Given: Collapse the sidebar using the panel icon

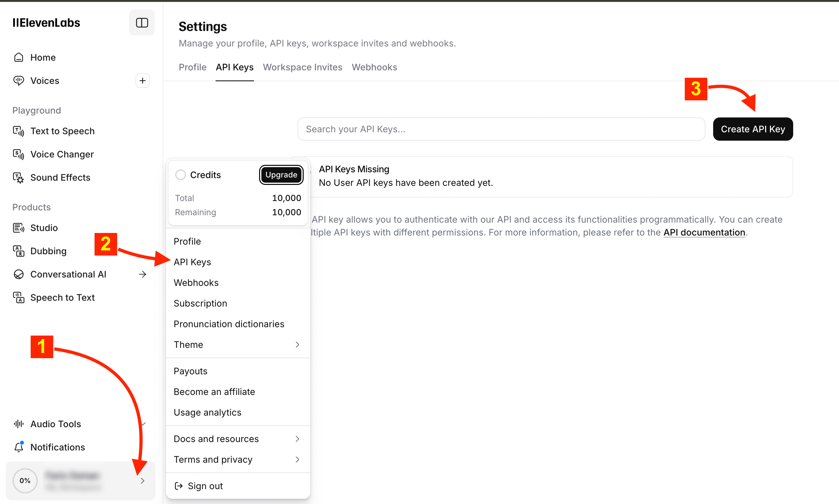Looking at the screenshot, I should point(142,22).
